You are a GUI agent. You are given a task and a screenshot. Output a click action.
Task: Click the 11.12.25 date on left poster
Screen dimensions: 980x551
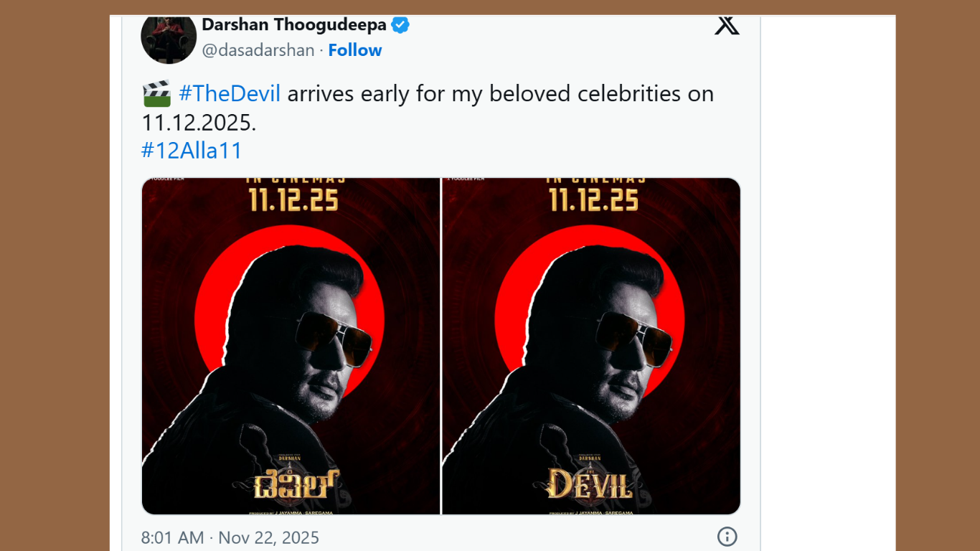[x=293, y=200]
